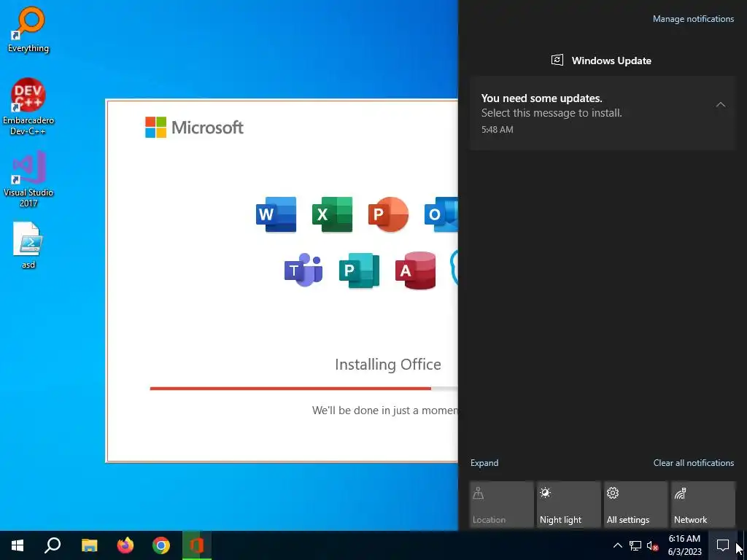The width and height of the screenshot is (747, 560).
Task: Launch Firefox from the taskbar
Action: point(125,545)
